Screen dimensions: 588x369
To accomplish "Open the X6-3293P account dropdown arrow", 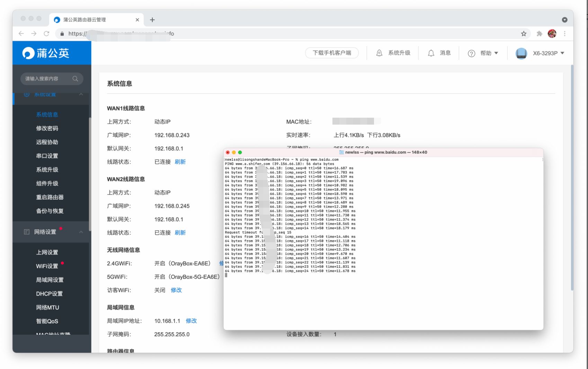I will coord(562,53).
